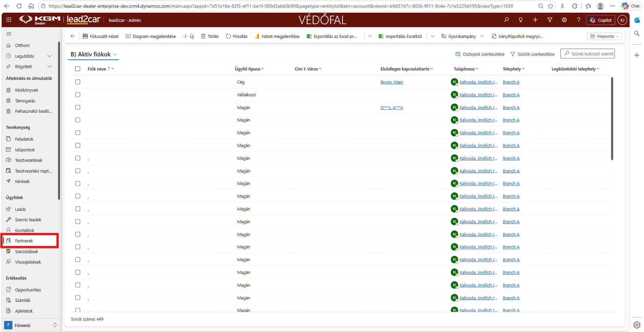Check the row with type Cég
Image resolution: width=644 pixels, height=332 pixels.
78,82
